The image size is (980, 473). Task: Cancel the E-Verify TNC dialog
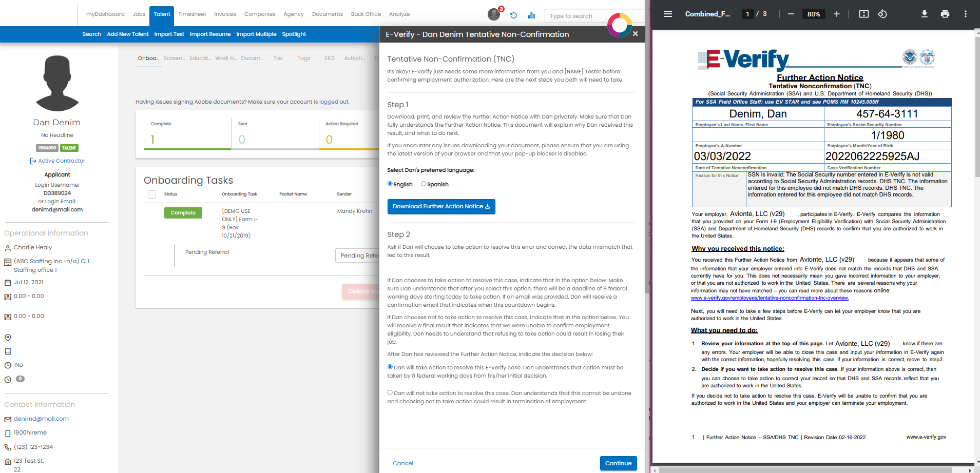point(403,463)
